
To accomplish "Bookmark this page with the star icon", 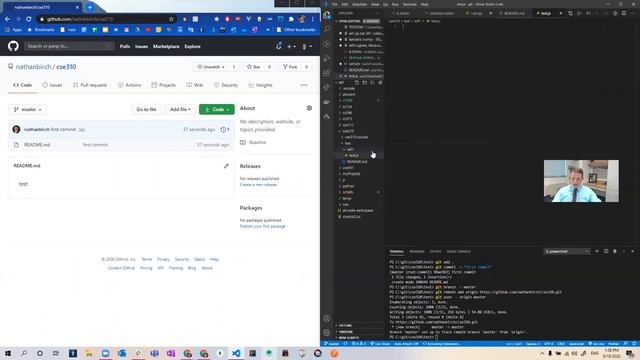I will 171,19.
